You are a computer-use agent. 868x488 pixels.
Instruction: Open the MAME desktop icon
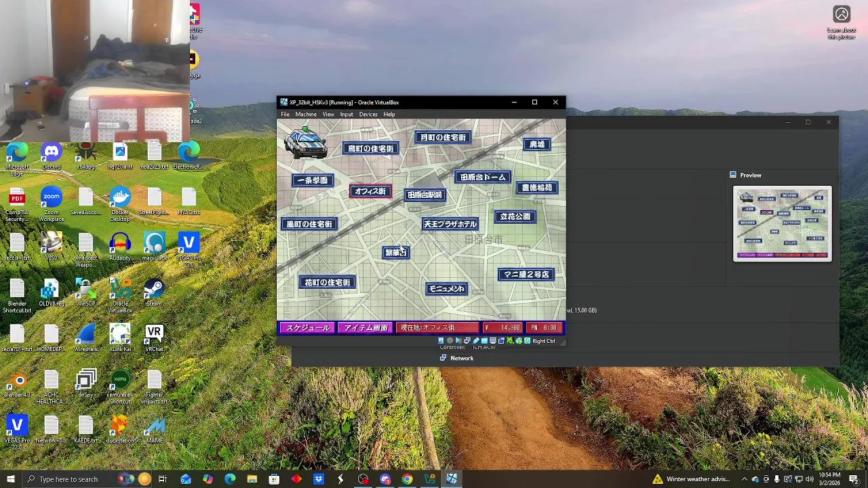[154, 429]
